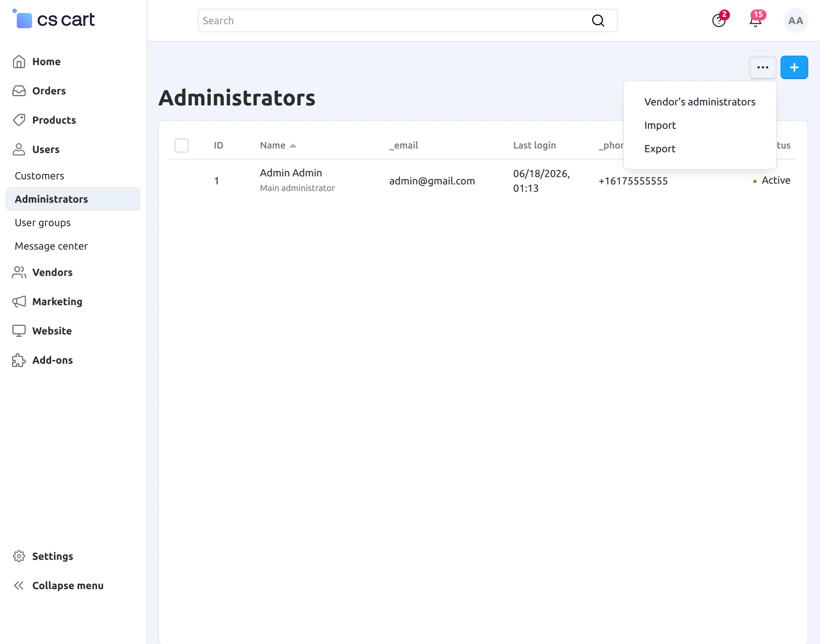Click the Collapse menu label
Screen dimensions: 820x644
point(68,585)
